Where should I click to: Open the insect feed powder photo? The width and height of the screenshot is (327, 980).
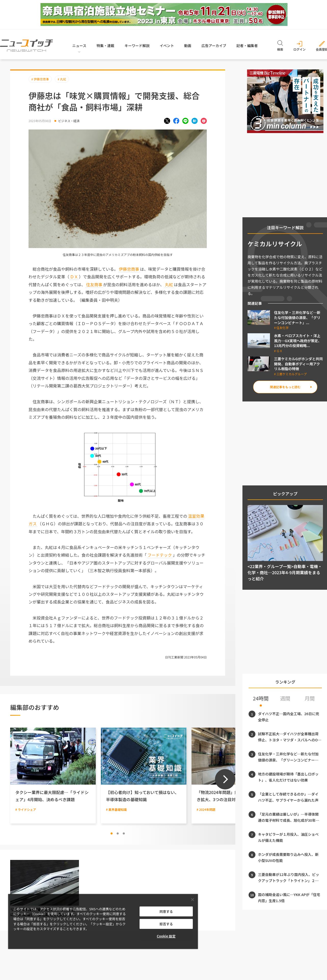pos(118,189)
